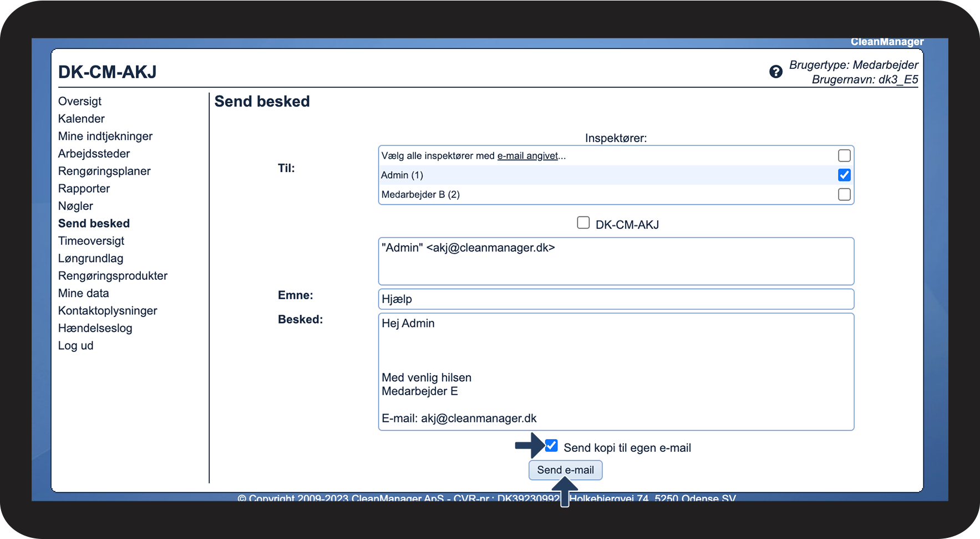Open the Nøgler page

75,206
